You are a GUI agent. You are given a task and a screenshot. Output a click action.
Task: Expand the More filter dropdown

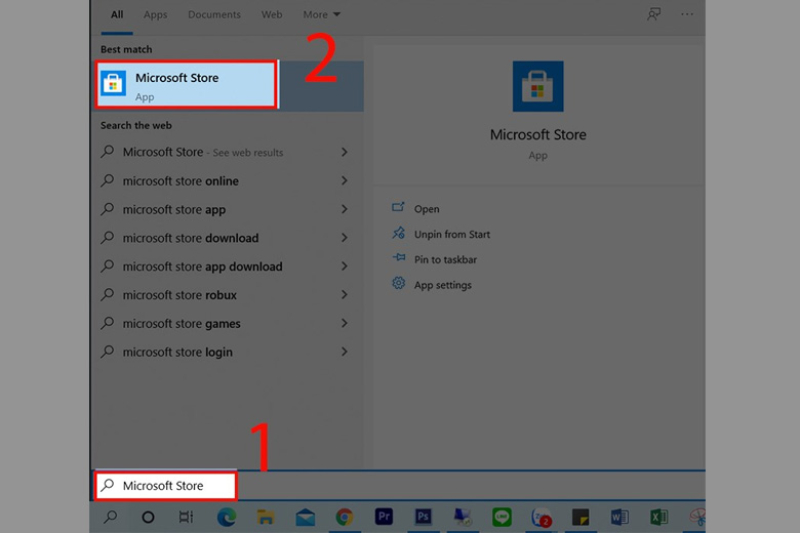[321, 15]
